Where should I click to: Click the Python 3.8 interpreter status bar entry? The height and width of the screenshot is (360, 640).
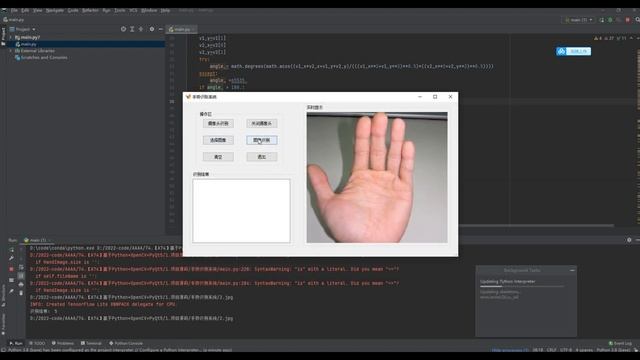[x=613, y=350]
